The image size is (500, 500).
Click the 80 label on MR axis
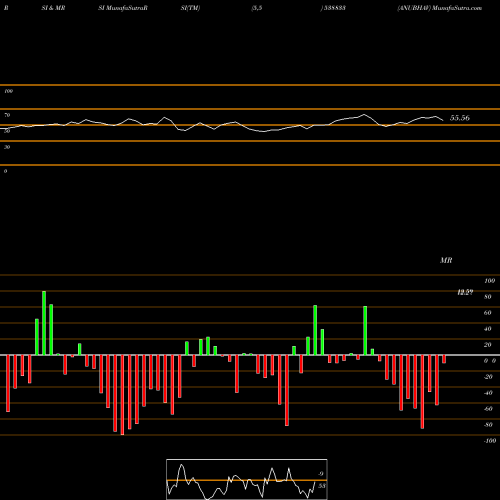(x=488, y=297)
